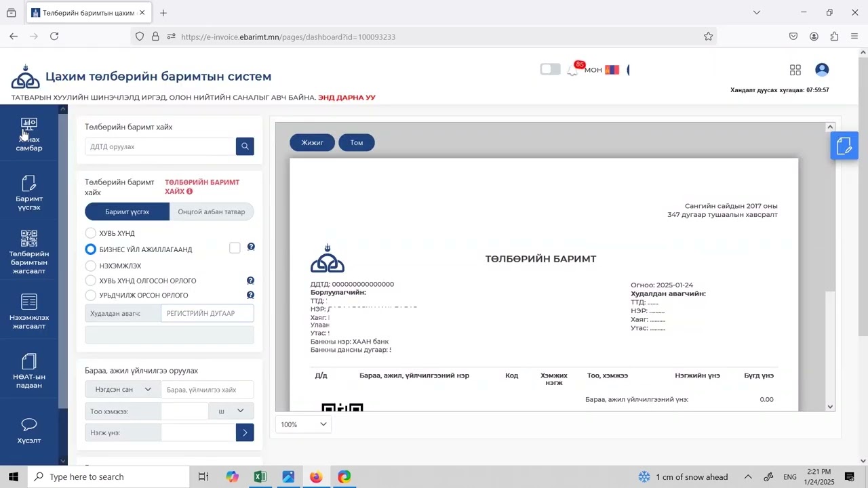This screenshot has height=488, width=868.
Task: Click the Firefox bookmark star icon
Action: [x=708, y=37]
